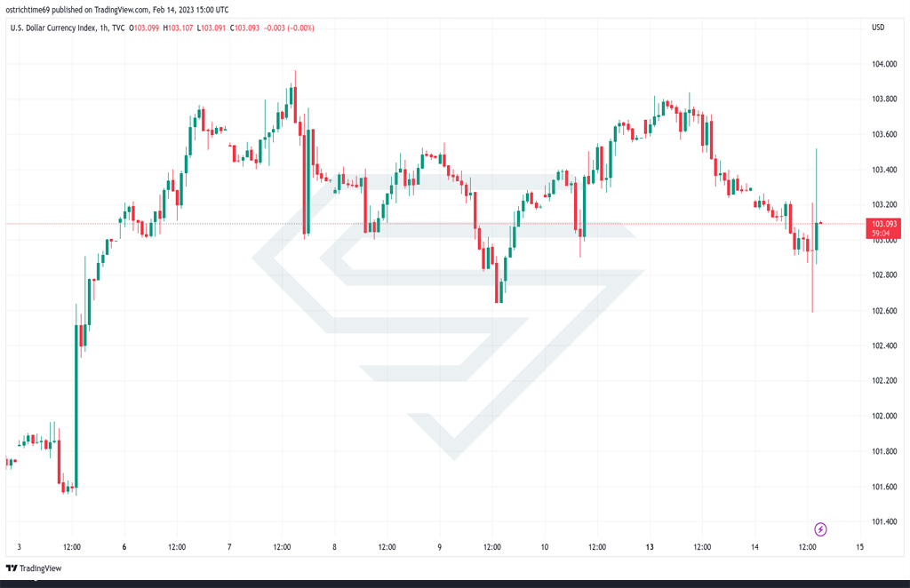Click the 104.000 price axis label

[884, 64]
